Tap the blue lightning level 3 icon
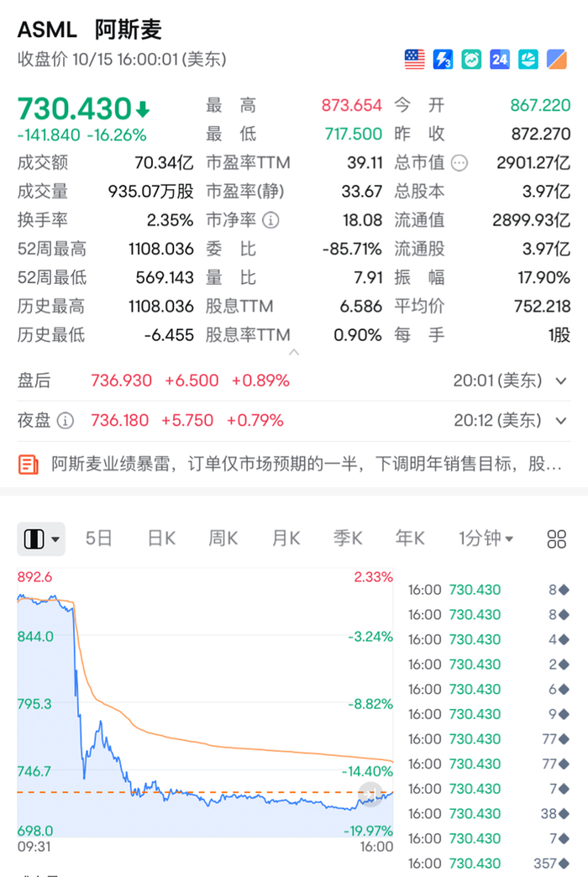The image size is (588, 877). click(x=443, y=60)
